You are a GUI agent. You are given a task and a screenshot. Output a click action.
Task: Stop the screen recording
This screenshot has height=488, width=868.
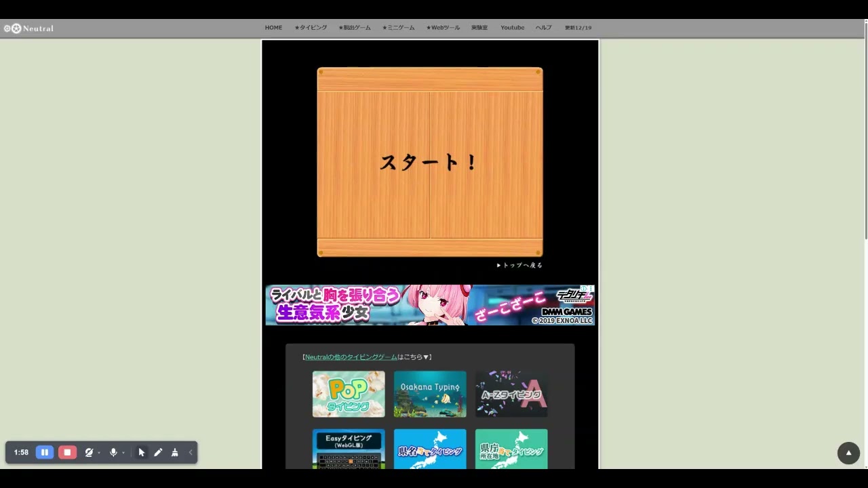[67, 452]
